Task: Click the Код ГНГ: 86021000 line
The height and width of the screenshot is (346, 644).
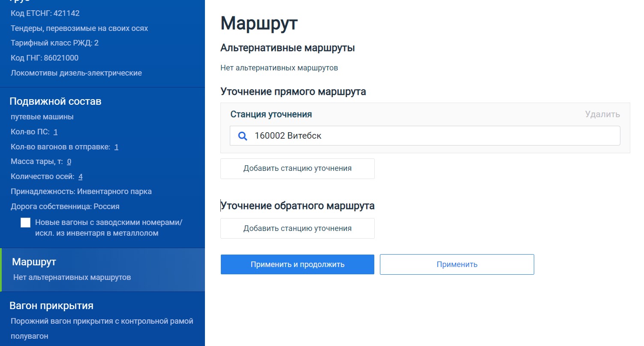Action: [45, 58]
